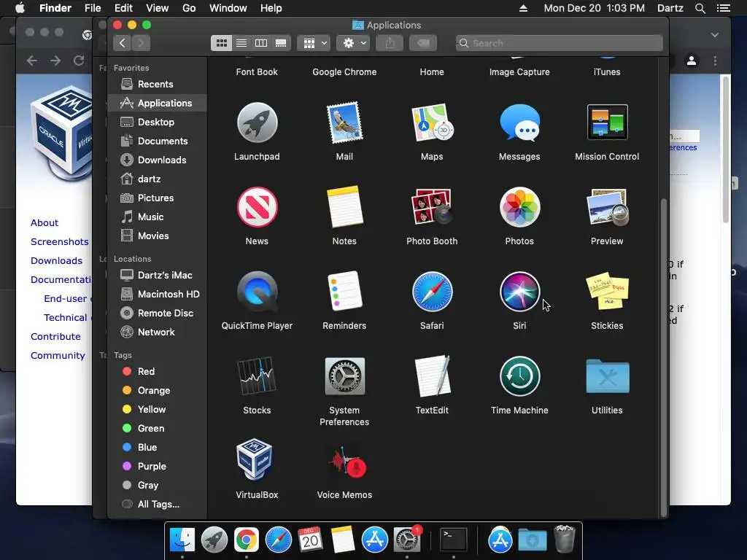The image size is (747, 560).
Task: Open the Notes app icon in Finder
Action: point(344,207)
